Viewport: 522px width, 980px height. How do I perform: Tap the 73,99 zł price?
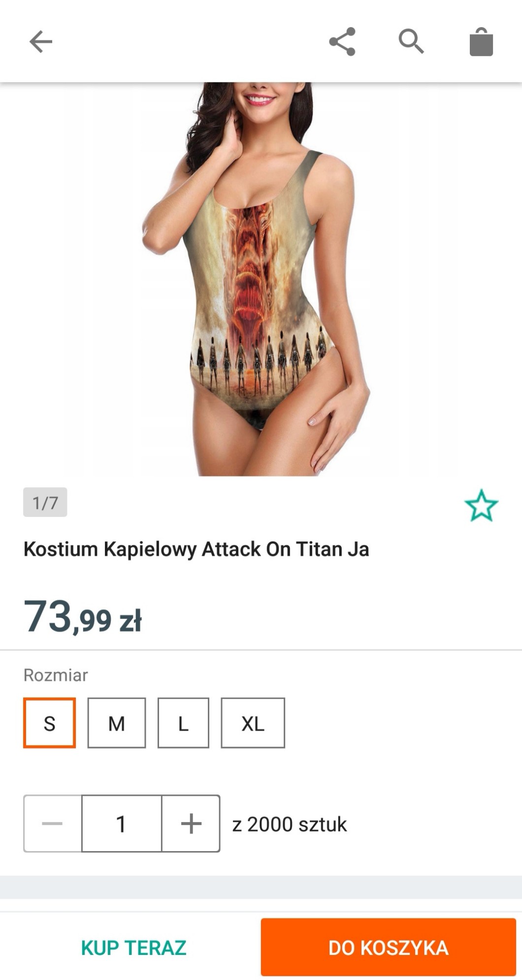coord(83,617)
